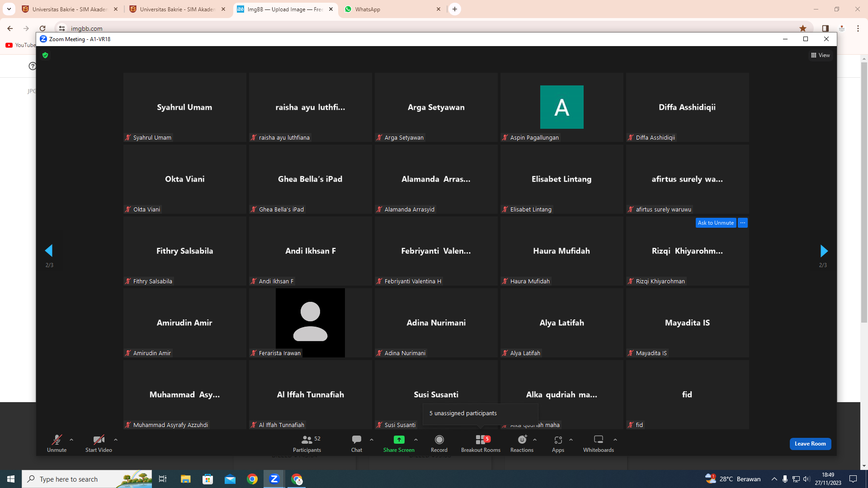This screenshot has width=868, height=488.
Task: Switch to the WhatsApp browser tab
Action: tap(392, 9)
